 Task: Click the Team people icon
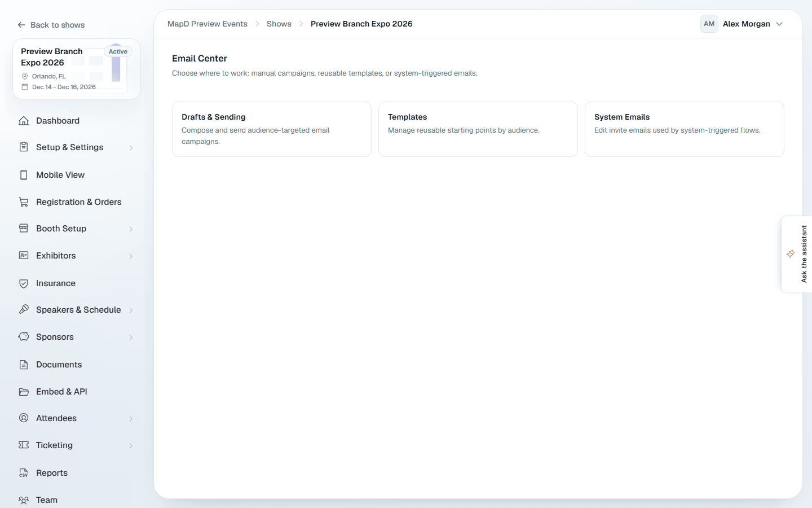24,500
